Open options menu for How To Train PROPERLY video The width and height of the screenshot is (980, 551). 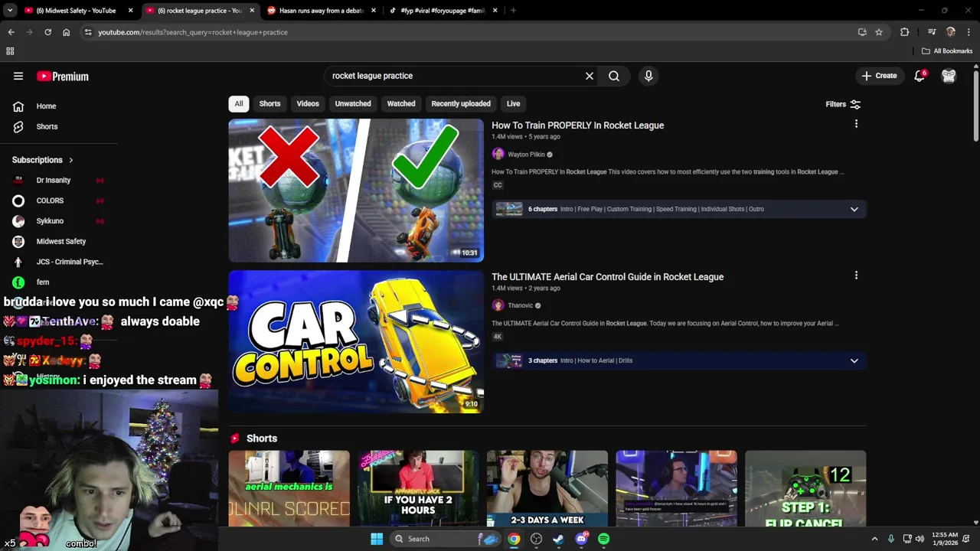click(x=856, y=124)
